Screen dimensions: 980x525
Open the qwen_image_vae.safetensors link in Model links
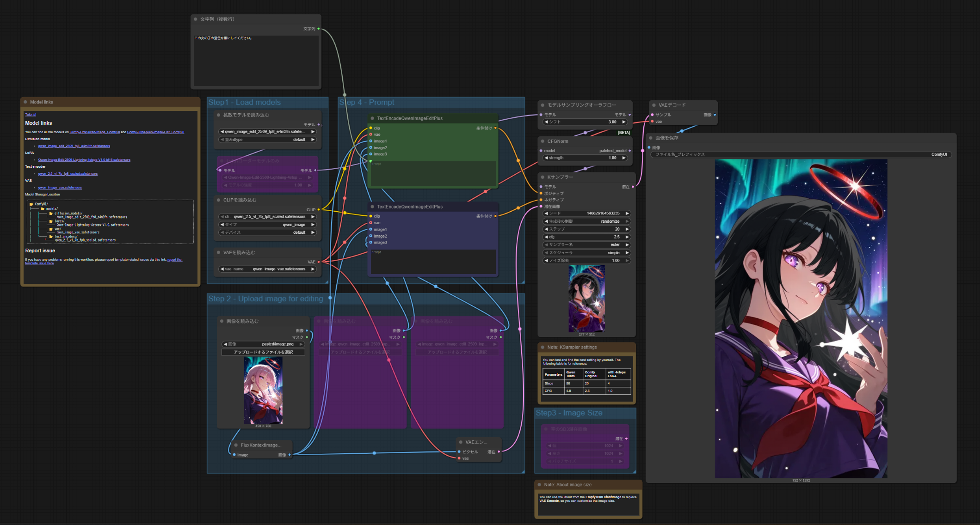coord(60,188)
